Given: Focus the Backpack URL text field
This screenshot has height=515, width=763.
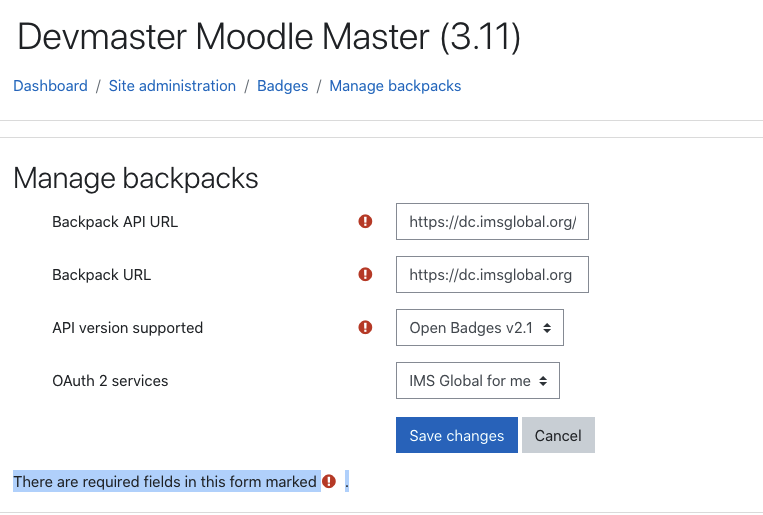Looking at the screenshot, I should 492,275.
